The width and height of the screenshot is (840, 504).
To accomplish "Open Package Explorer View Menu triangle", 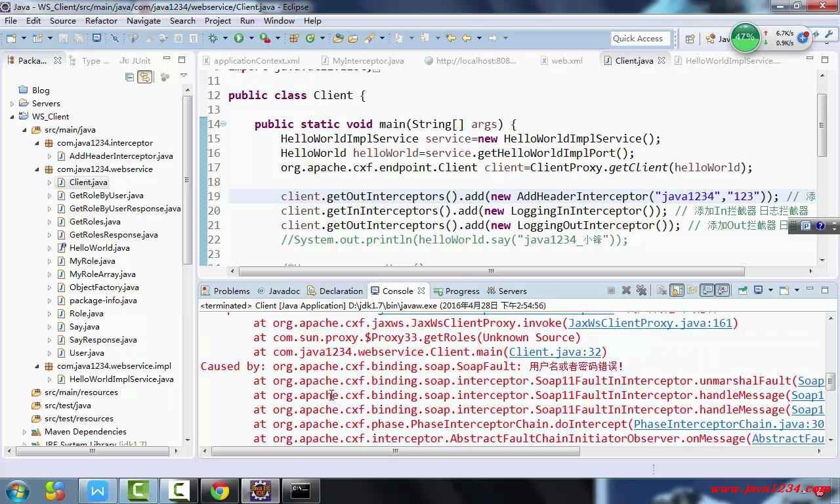I will pos(184,77).
